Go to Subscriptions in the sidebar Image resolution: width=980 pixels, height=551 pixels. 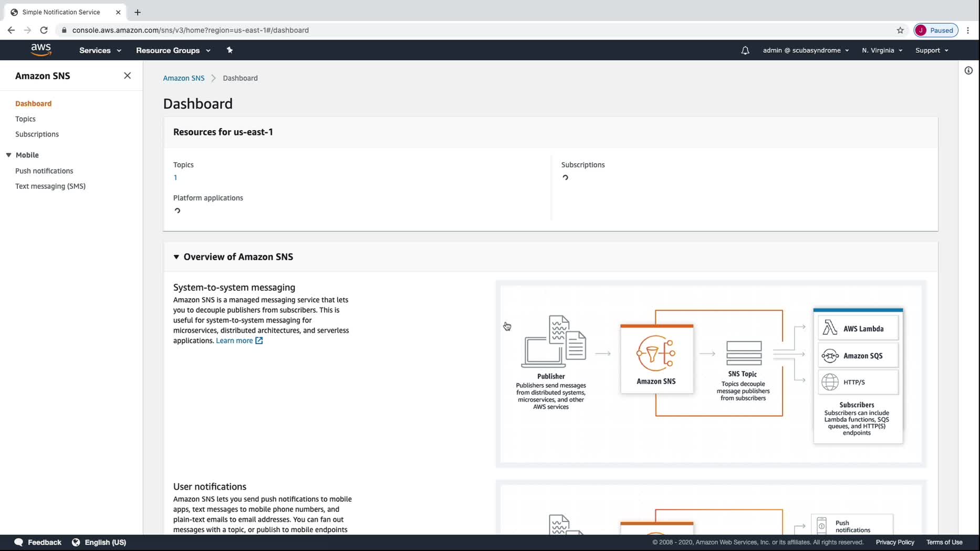coord(37,134)
